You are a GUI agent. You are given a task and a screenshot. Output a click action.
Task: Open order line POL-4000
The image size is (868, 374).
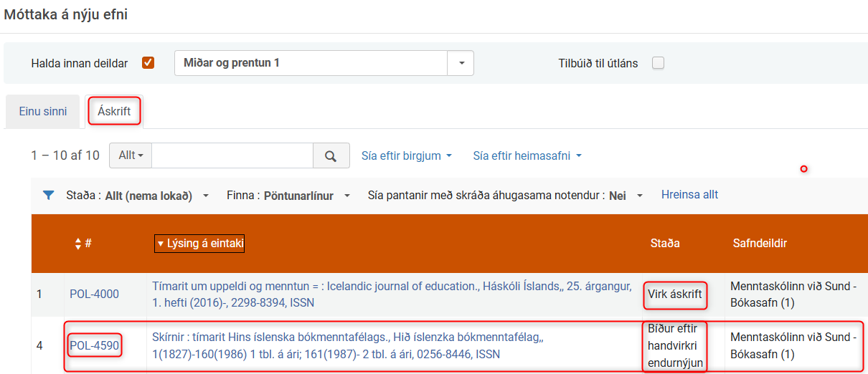[94, 294]
